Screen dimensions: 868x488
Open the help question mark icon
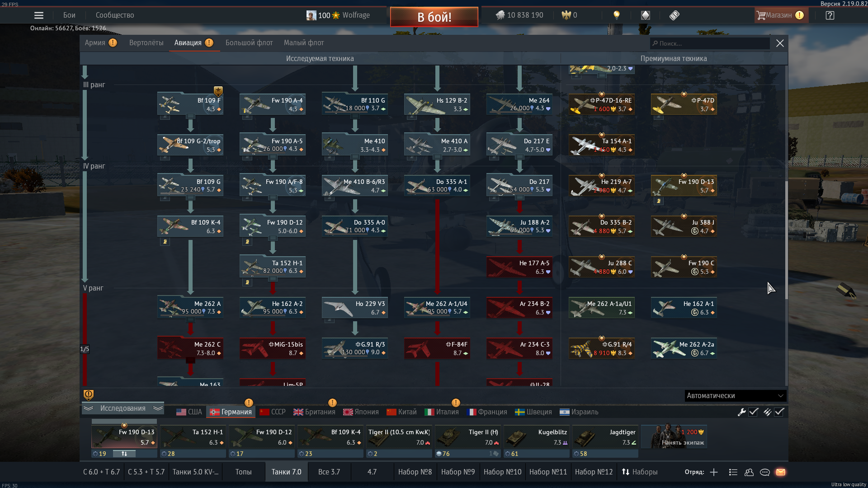pyautogui.click(x=830, y=15)
